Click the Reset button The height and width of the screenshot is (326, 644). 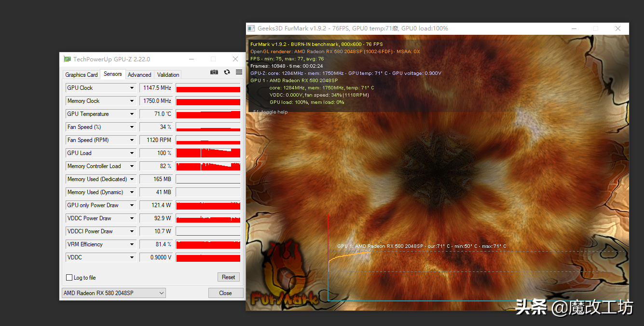tap(229, 277)
